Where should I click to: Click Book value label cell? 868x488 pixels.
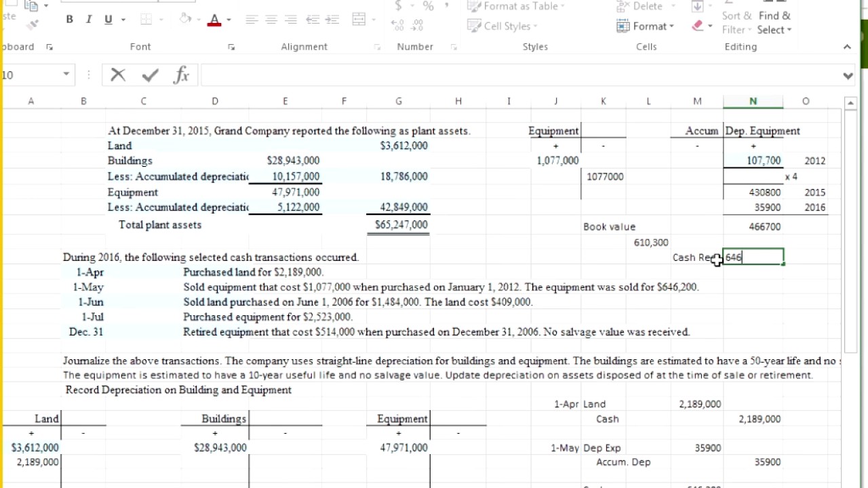click(x=610, y=227)
